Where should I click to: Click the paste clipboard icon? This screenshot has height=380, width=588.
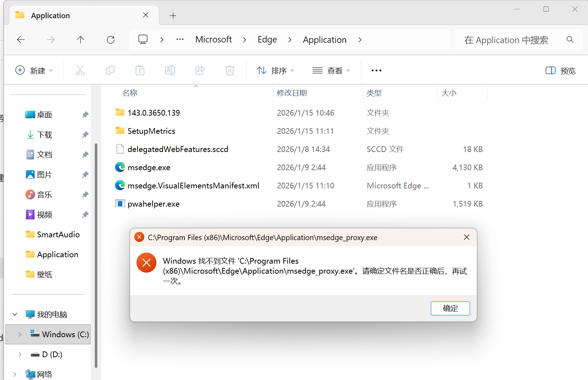coord(140,70)
